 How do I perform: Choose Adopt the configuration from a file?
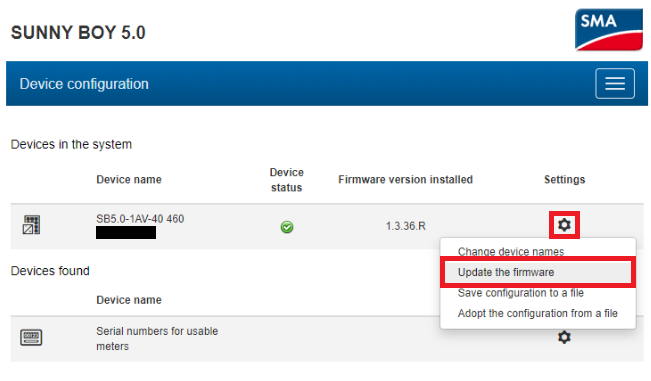pos(538,313)
